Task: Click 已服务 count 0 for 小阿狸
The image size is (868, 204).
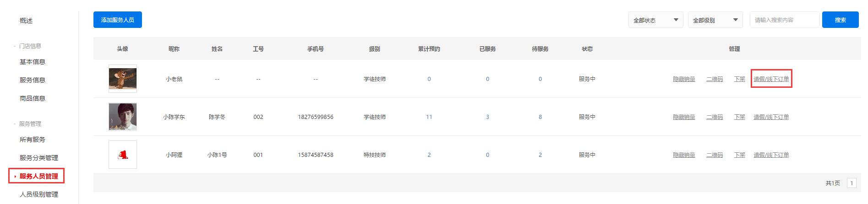Action: pyautogui.click(x=487, y=155)
